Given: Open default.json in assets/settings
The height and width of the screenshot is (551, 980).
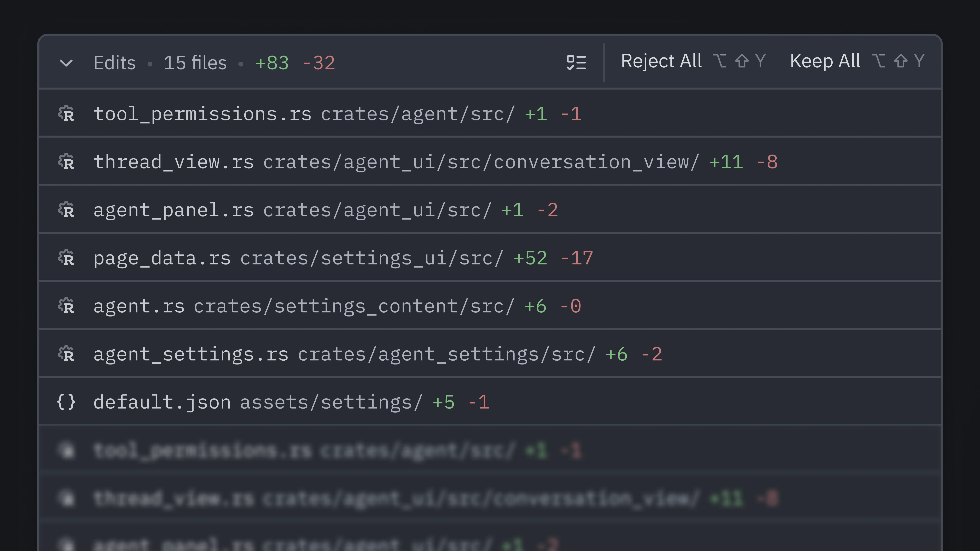Looking at the screenshot, I should 162,402.
